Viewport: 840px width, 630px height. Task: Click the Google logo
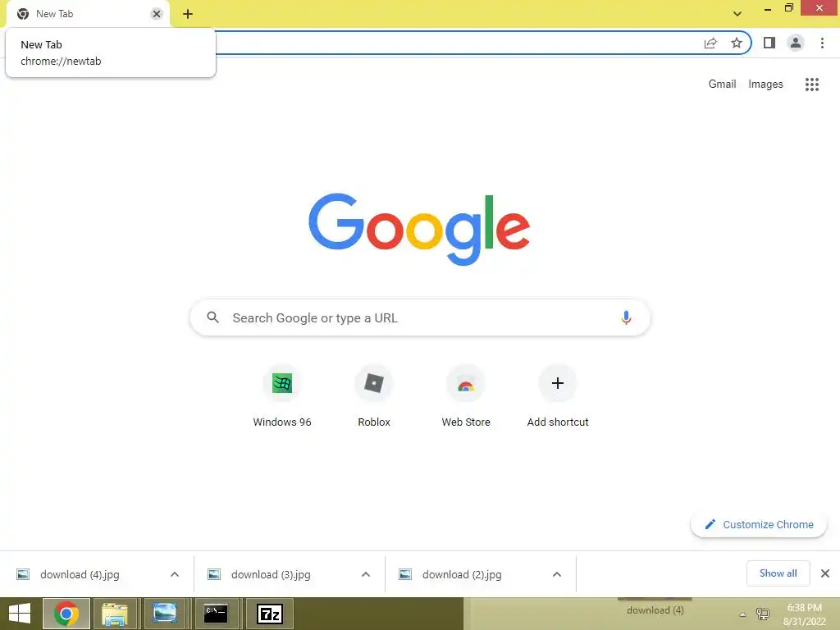[x=419, y=229]
